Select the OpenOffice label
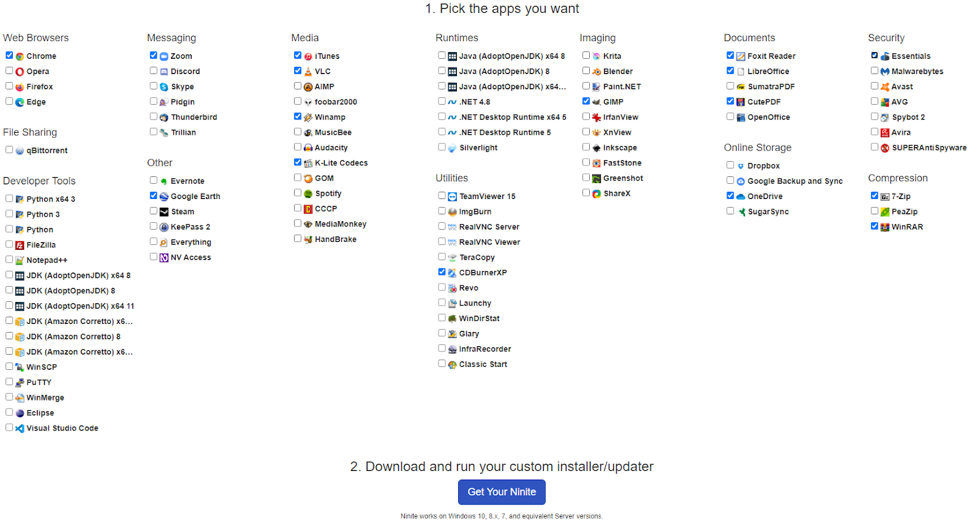Screen dimensions: 980x531 pos(769,118)
